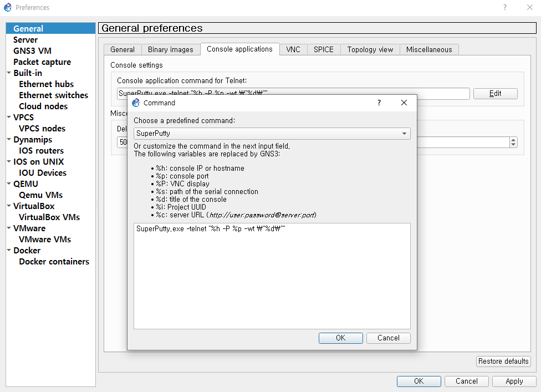Click the '%c: server URL' line

(236, 215)
